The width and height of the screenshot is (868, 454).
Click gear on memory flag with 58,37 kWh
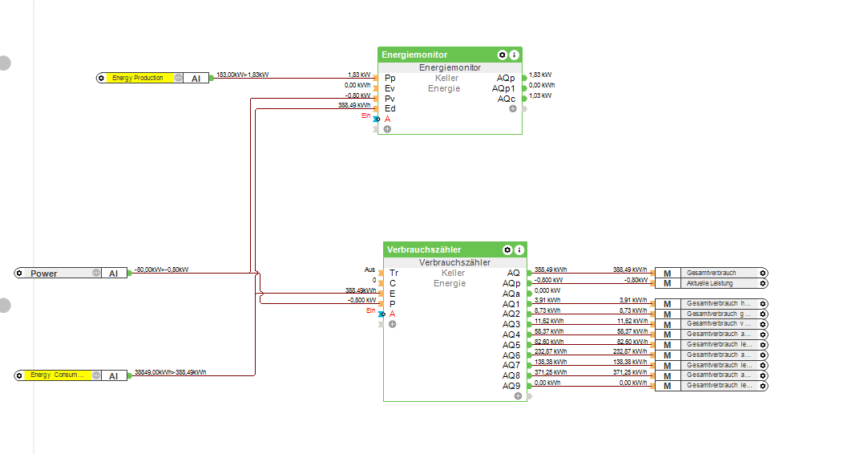[763, 334]
